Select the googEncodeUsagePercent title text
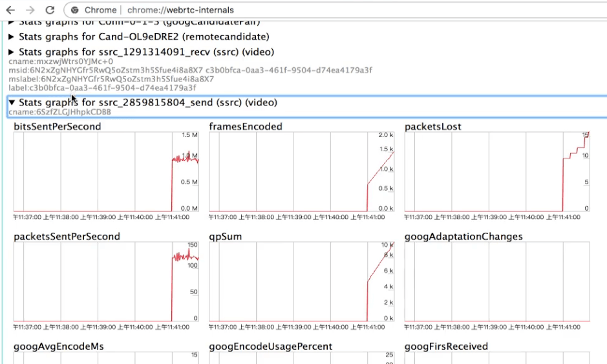Viewport: 607px width, 364px height. [271, 346]
